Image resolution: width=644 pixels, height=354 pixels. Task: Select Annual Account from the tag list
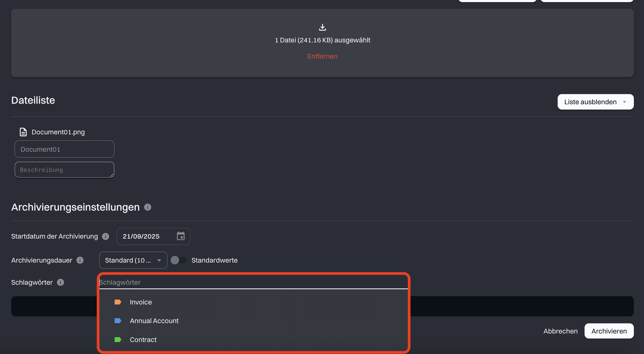[154, 321]
